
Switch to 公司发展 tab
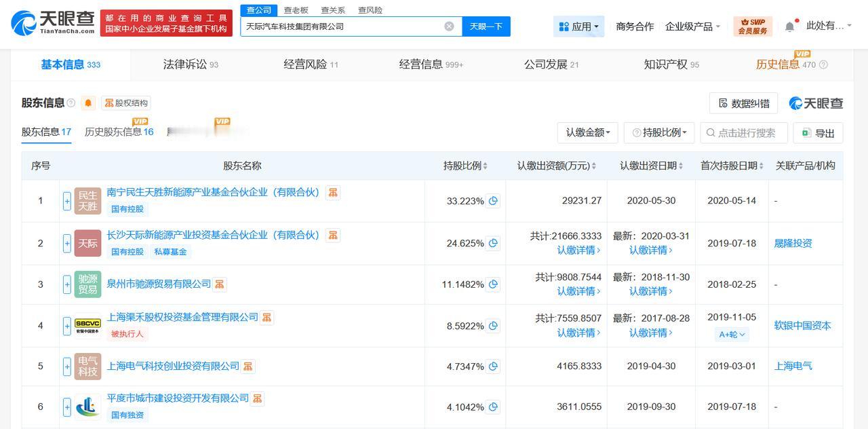(551, 64)
